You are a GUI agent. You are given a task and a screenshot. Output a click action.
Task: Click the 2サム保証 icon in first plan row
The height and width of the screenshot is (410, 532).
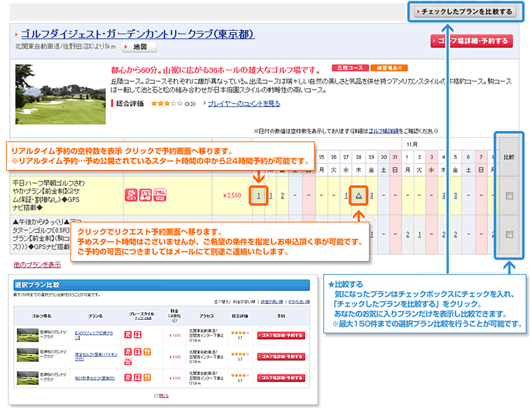[x=159, y=195]
